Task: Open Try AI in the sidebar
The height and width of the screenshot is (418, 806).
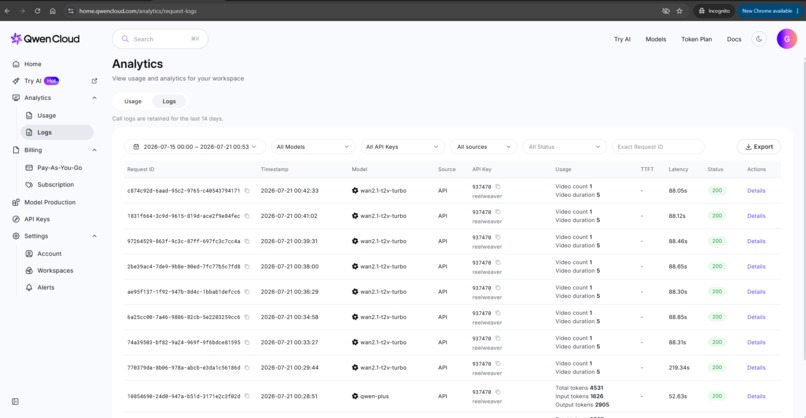Action: (x=35, y=81)
